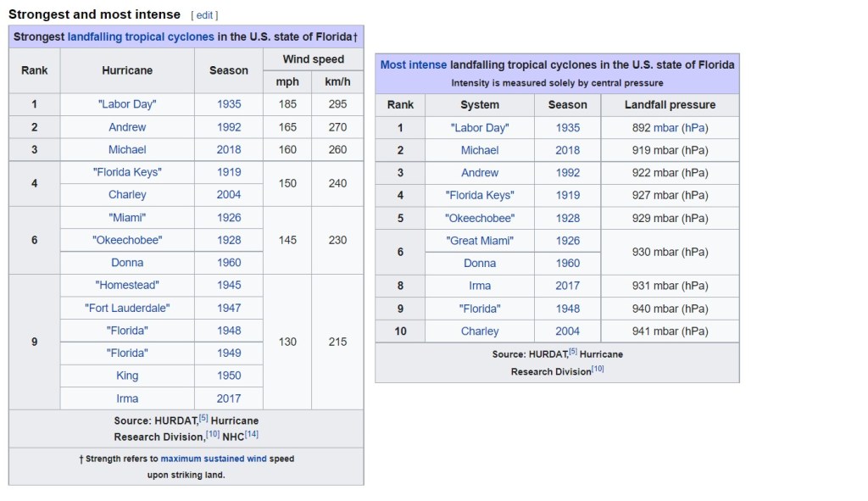The width and height of the screenshot is (868, 501).
Task: Open the "Fort Lauderdale" hurricane link
Action: pos(127,309)
